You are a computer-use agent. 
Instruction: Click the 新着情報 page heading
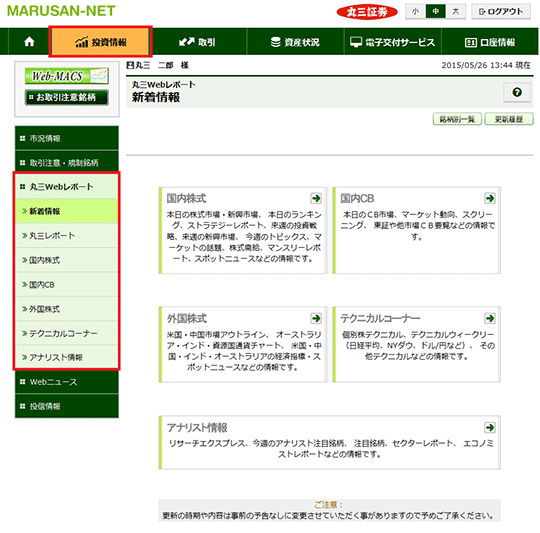click(x=156, y=97)
